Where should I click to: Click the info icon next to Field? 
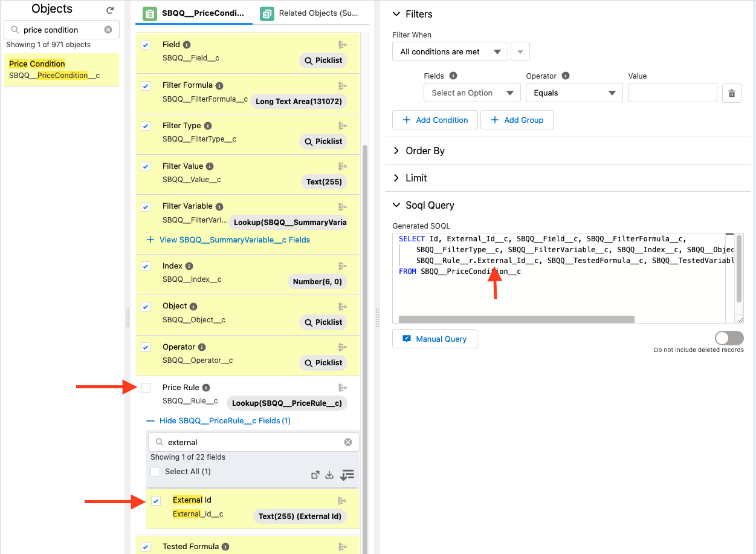pos(187,45)
